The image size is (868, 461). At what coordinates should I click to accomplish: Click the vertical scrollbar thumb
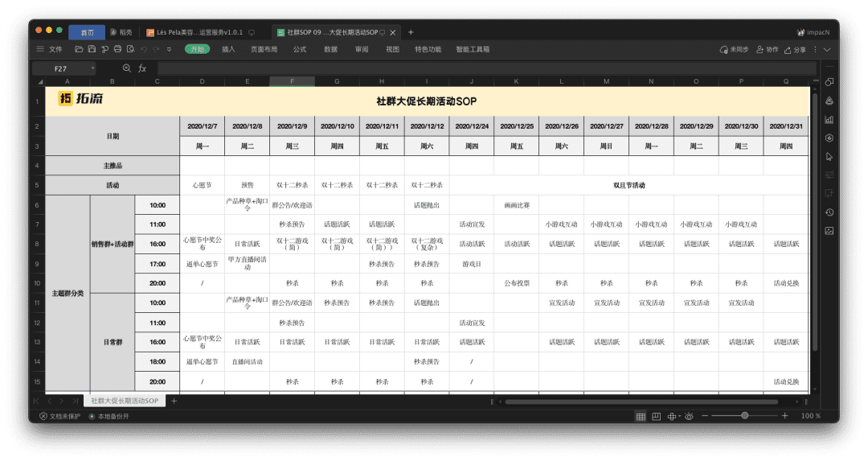(815, 221)
